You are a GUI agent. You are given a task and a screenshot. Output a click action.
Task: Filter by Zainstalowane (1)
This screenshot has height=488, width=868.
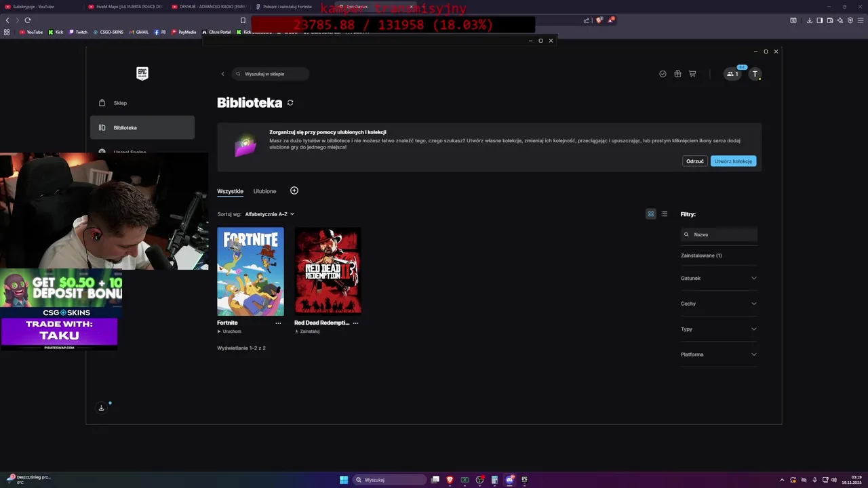pos(701,256)
